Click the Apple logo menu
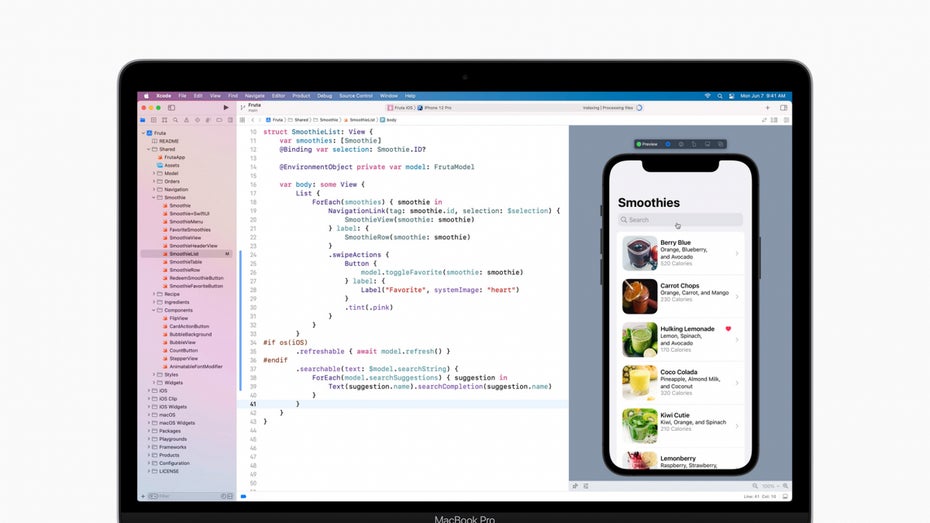The image size is (930, 523). 146,96
